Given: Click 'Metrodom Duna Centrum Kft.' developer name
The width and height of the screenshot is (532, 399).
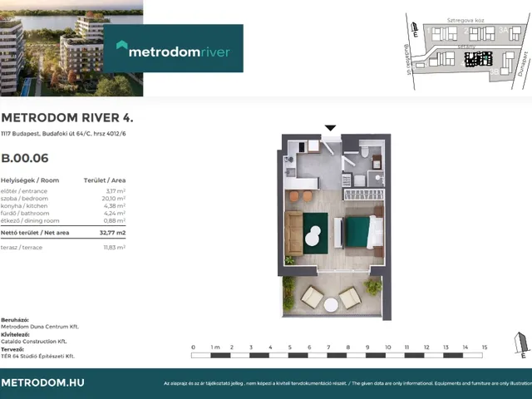Looking at the screenshot, I should 40,327.
